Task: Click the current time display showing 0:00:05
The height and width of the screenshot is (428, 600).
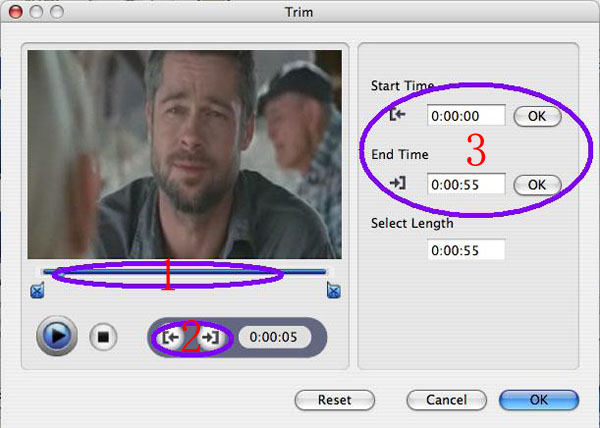Action: (x=274, y=337)
